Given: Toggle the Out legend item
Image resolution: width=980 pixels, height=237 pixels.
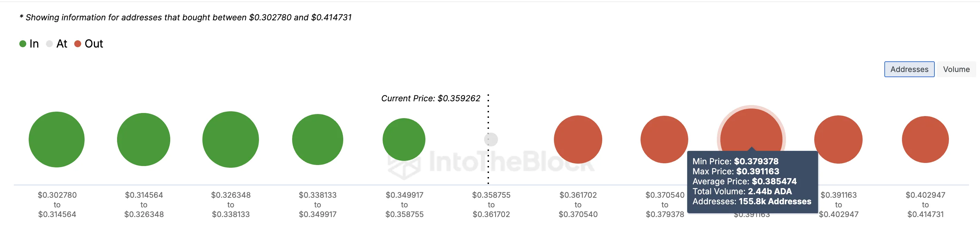Looking at the screenshot, I should (89, 44).
